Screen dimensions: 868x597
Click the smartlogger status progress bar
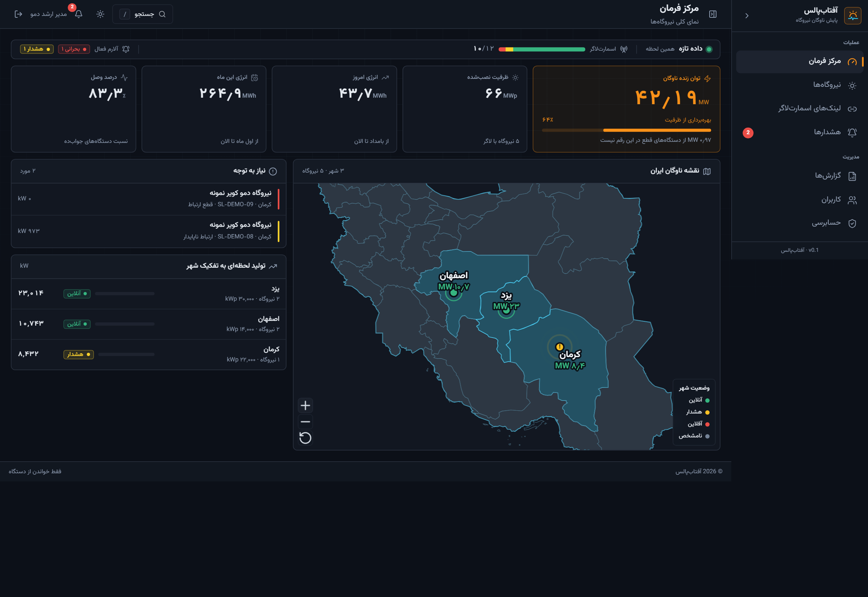click(x=542, y=49)
